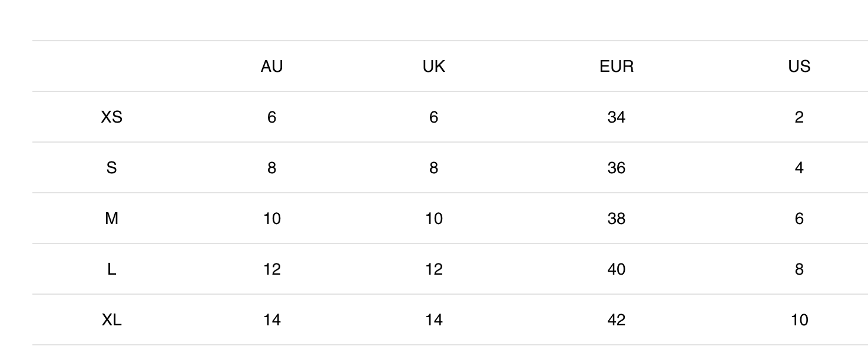Click EUR size 42 cell

(617, 320)
